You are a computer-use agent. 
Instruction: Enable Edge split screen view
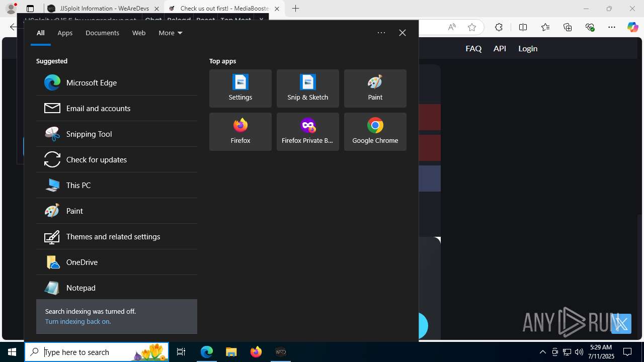click(523, 27)
